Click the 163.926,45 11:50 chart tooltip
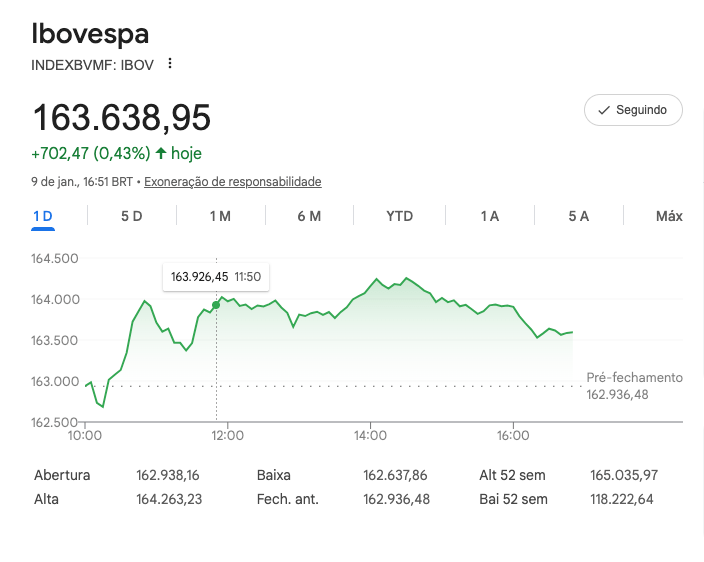Image resolution: width=704 pixels, height=562 pixels. (x=216, y=277)
